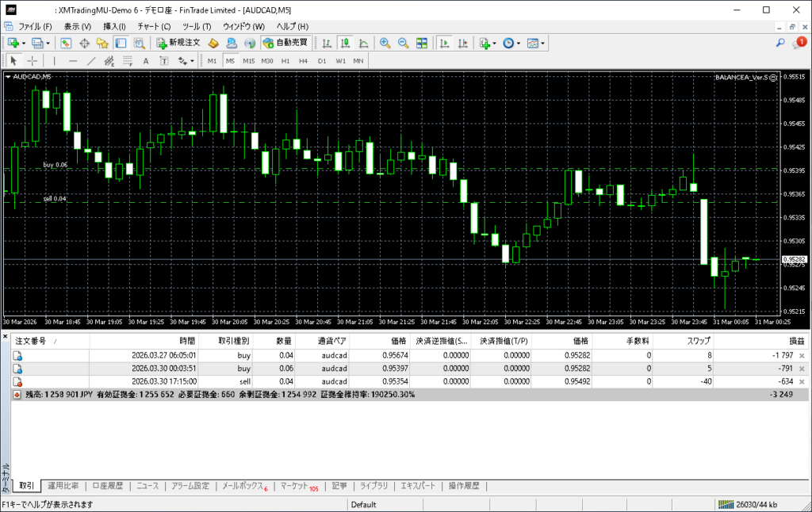Switch chart to line chart icon
The width and height of the screenshot is (812, 512).
(x=363, y=43)
